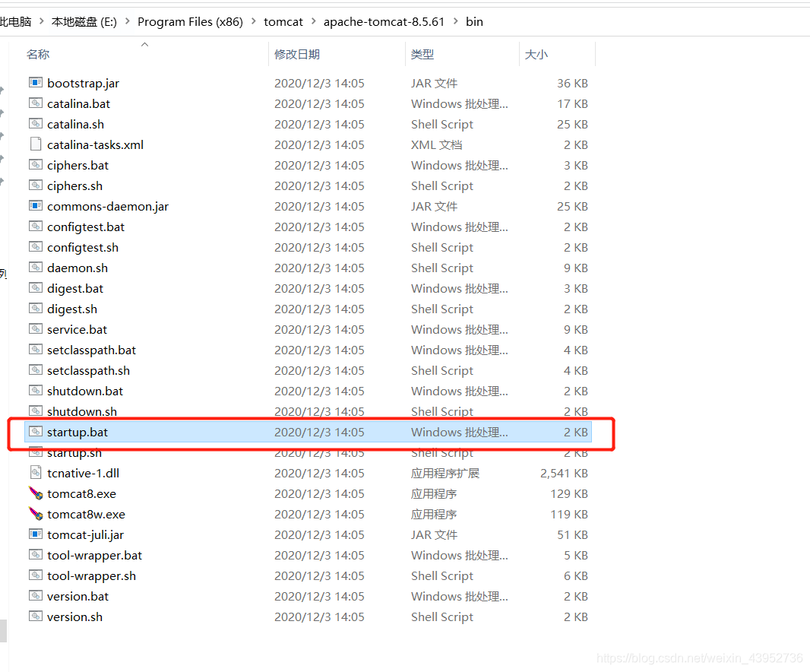Click the shutdown.bat file icon
Image resolution: width=810 pixels, height=672 pixels.
(36, 390)
